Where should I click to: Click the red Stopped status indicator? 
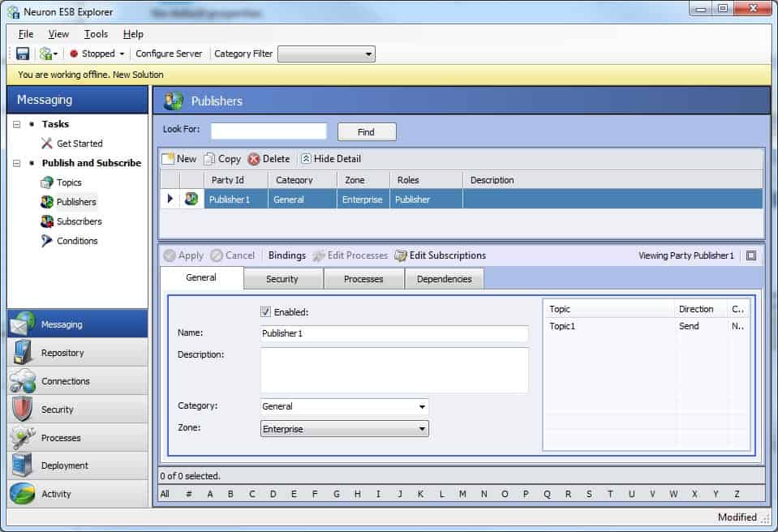point(74,54)
